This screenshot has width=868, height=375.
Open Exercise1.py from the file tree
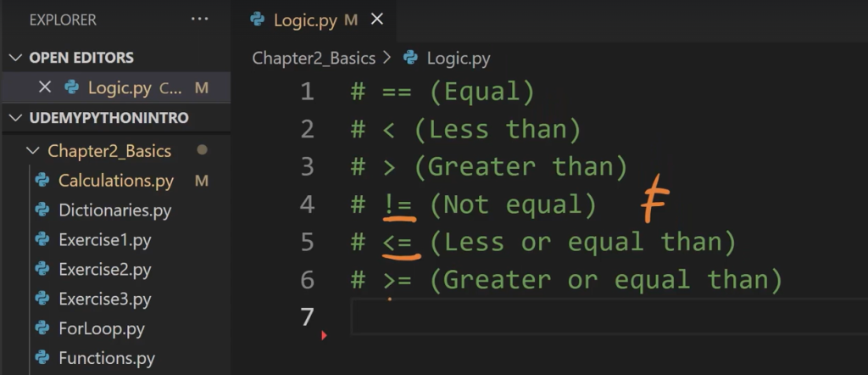(104, 240)
